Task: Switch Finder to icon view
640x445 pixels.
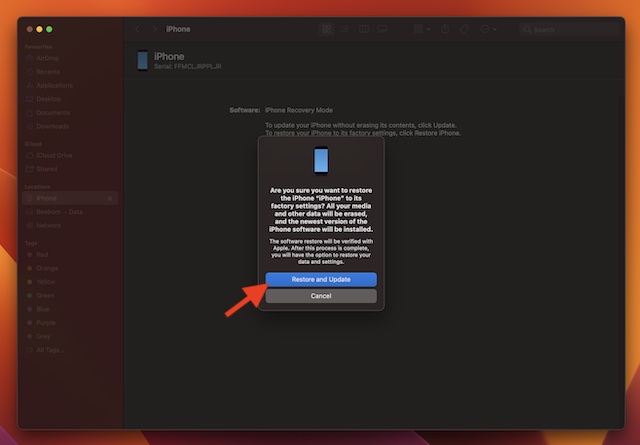Action: (x=326, y=29)
